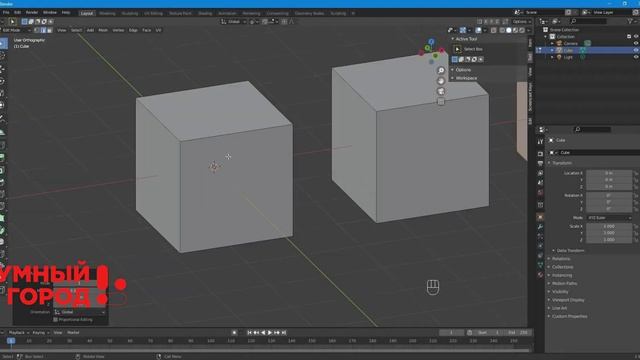Viewport: 640px width, 360px height.
Task: Select Cube row in the outliner
Action: 587,50
